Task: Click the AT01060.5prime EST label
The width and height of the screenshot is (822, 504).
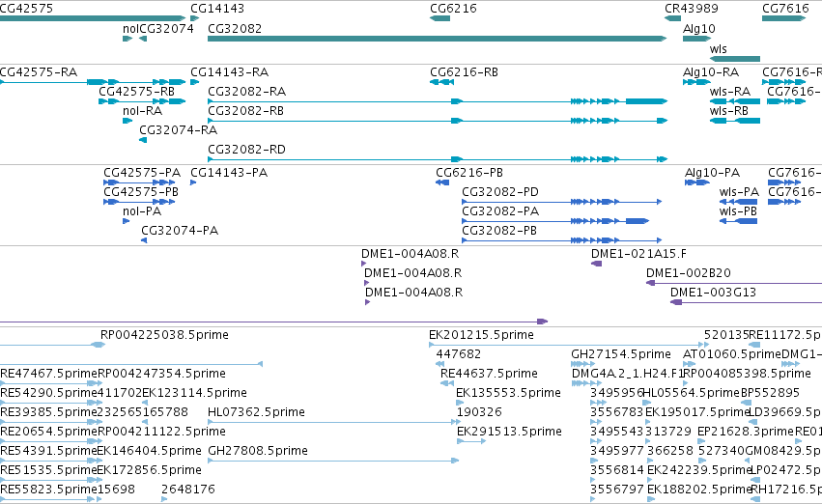Action: (732, 354)
